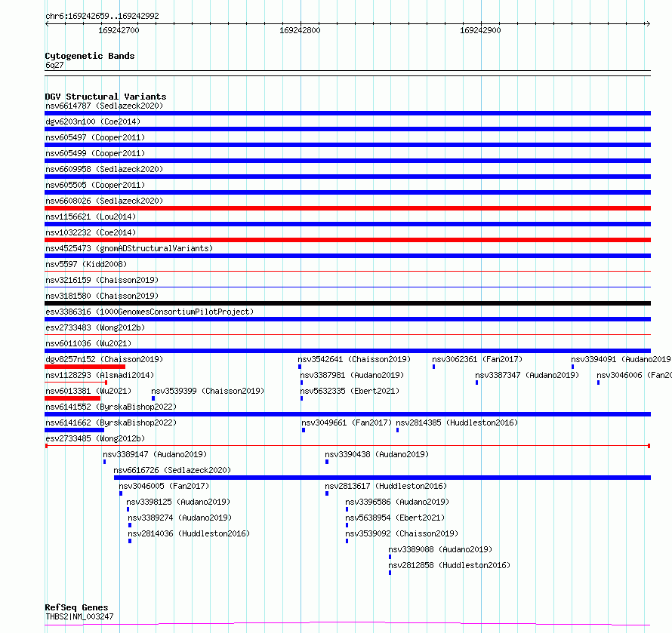
Task: Open variant nsv3542641 (Chaisson2019)
Action: (x=354, y=359)
